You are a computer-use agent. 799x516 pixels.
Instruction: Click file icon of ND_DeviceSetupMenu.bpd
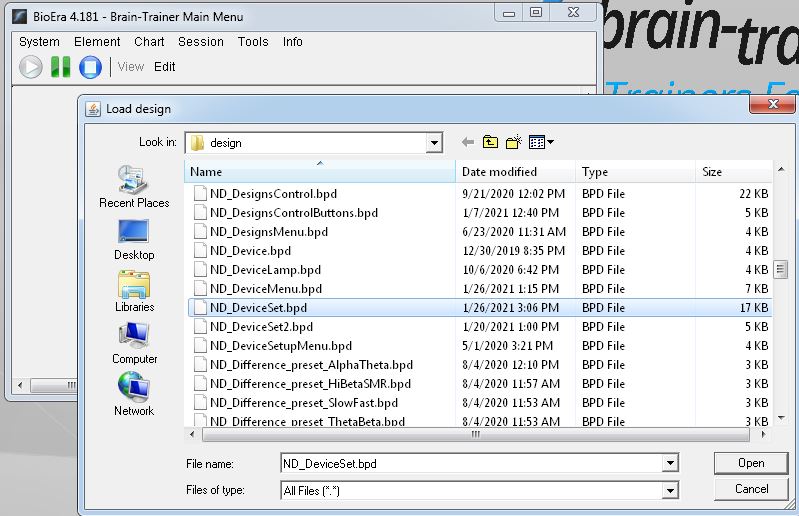click(201, 346)
